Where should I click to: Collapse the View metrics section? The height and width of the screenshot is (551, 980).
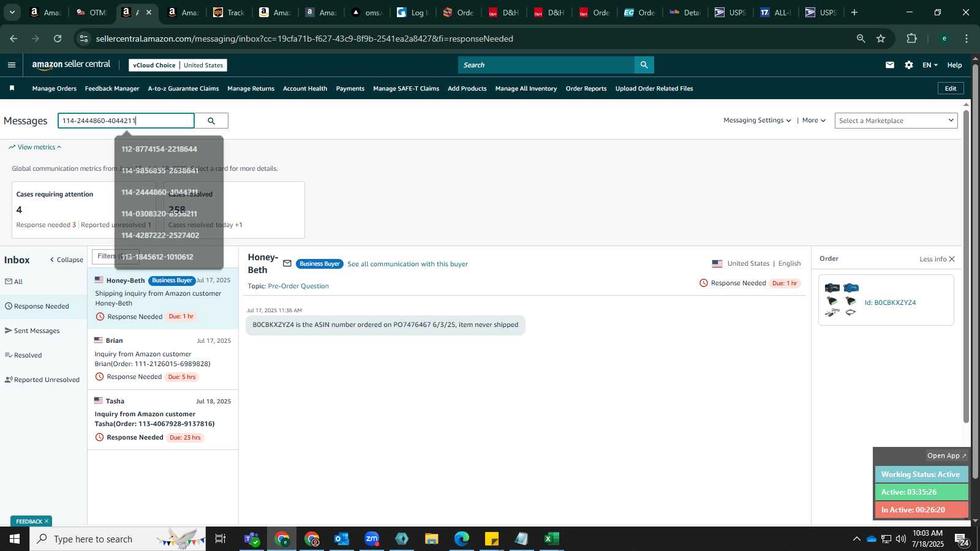(35, 147)
